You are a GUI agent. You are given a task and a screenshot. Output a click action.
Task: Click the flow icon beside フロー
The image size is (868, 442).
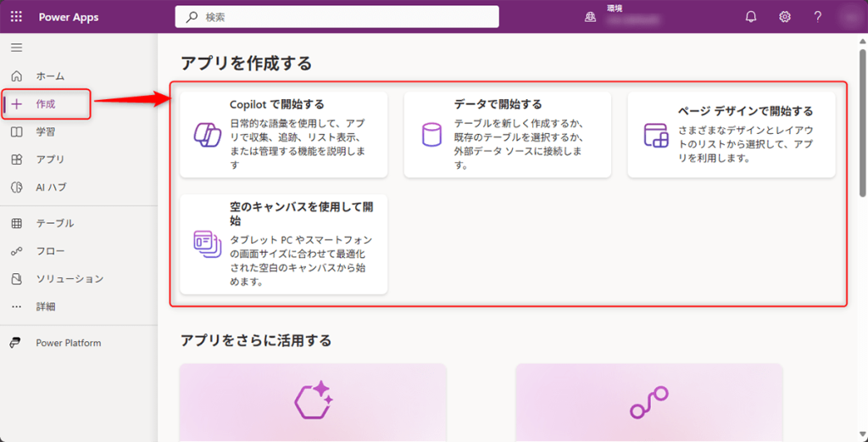[17, 251]
